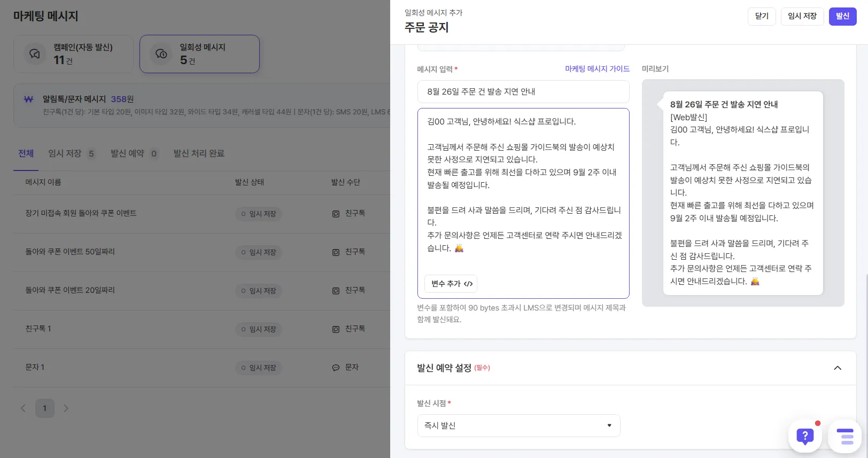Click the 친구톡 icon in 장기 미접속 회원 row
Screen dimensions: 868x458
click(x=336, y=214)
